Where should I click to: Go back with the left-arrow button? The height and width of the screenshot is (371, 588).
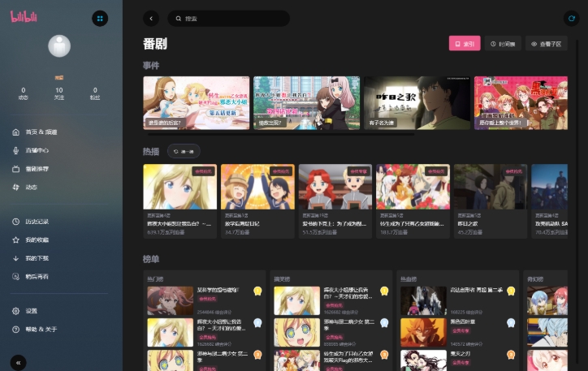151,19
